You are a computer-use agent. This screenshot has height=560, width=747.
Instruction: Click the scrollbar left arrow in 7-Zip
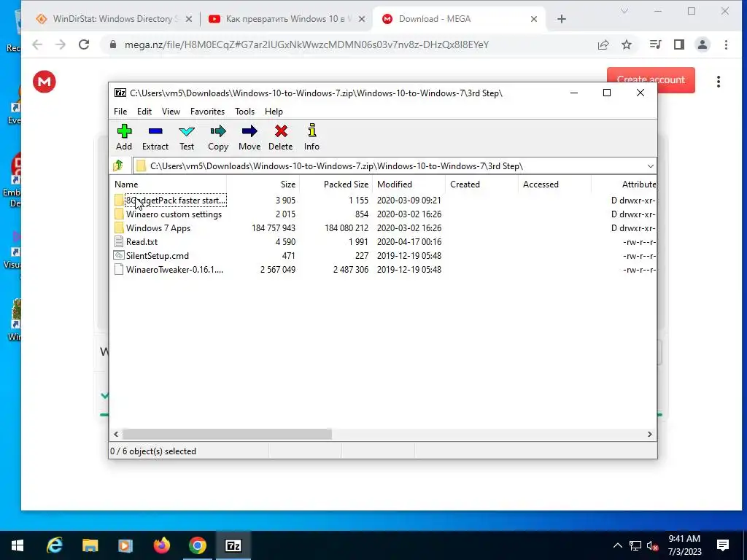point(116,435)
